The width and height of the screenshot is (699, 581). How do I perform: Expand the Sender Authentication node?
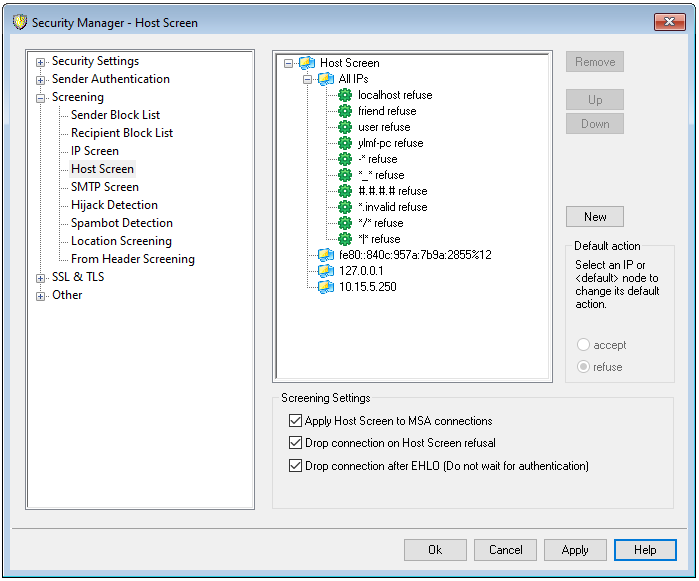(x=41, y=80)
